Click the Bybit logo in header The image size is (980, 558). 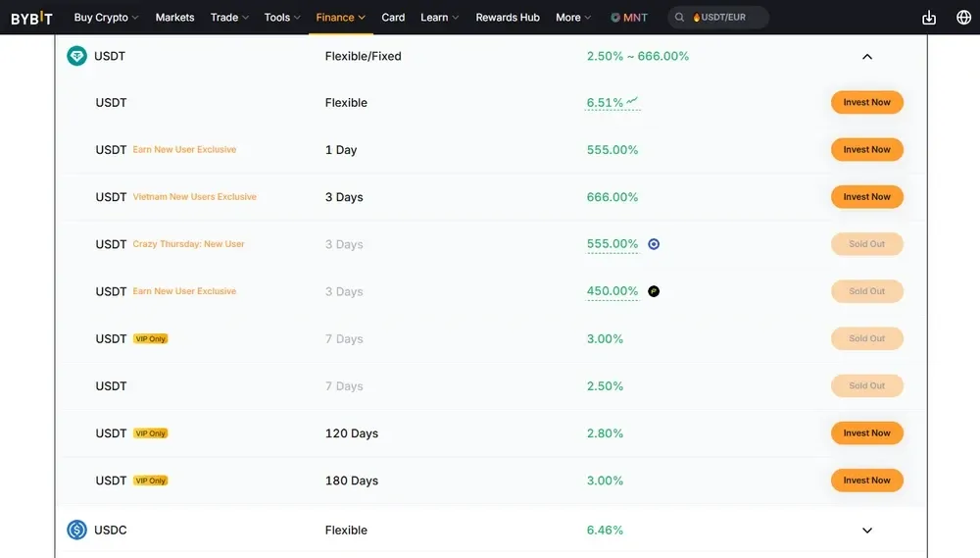31,18
